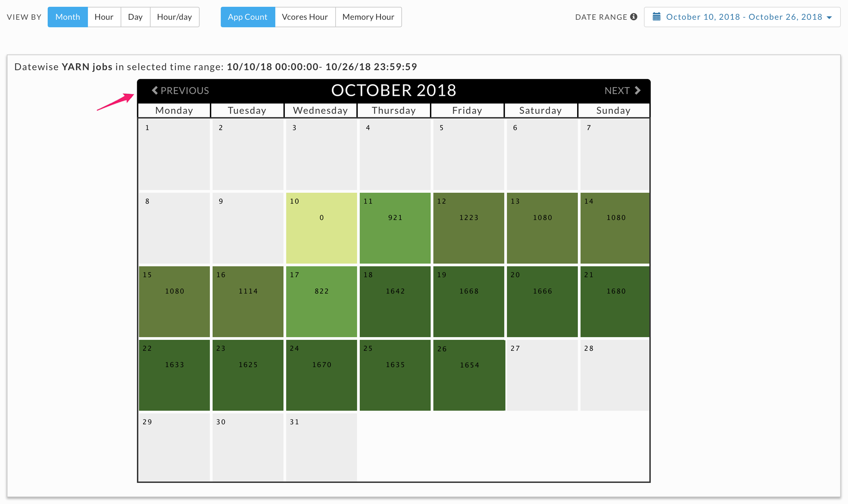The image size is (848, 504).
Task: Select the Day view icon
Action: (x=134, y=16)
